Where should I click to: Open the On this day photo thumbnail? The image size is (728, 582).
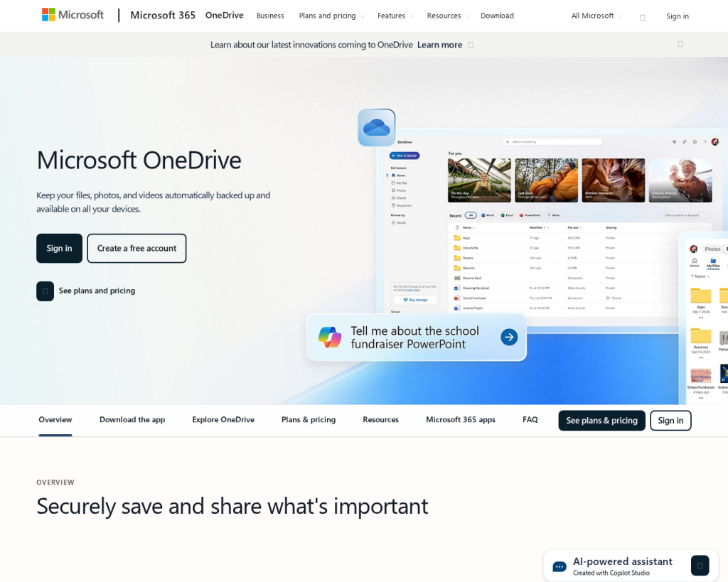coord(479,180)
